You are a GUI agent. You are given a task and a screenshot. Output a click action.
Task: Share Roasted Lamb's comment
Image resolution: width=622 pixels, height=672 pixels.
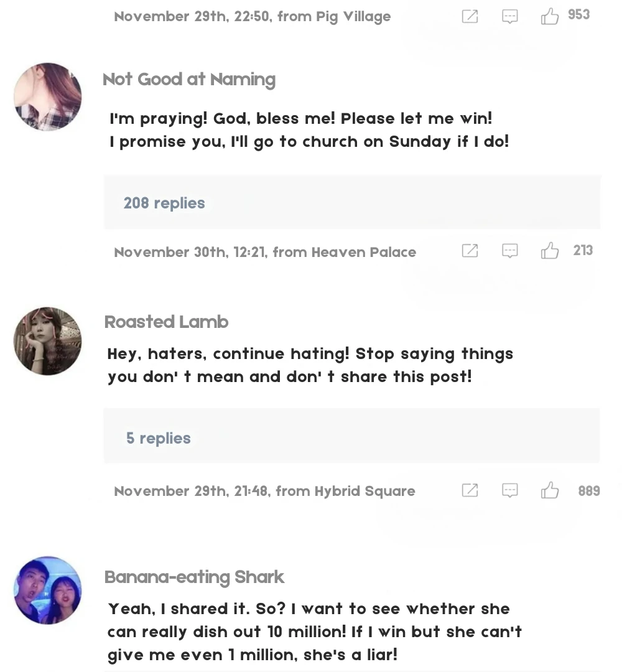click(x=470, y=490)
